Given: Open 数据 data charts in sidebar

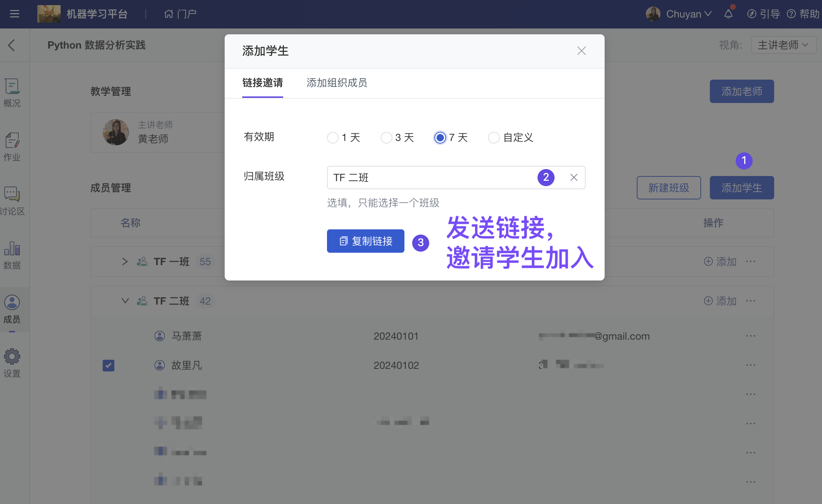Looking at the screenshot, I should pos(12,255).
